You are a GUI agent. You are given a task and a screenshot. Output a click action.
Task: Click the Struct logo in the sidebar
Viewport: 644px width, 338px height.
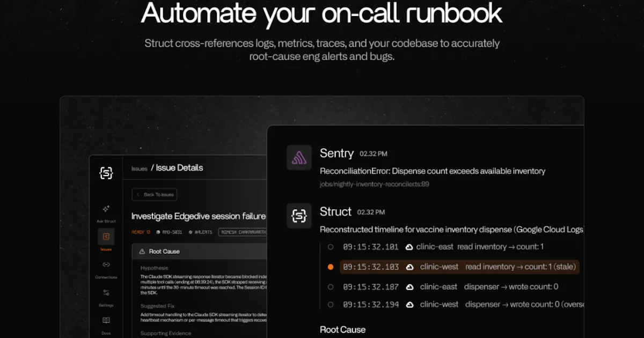(x=106, y=173)
